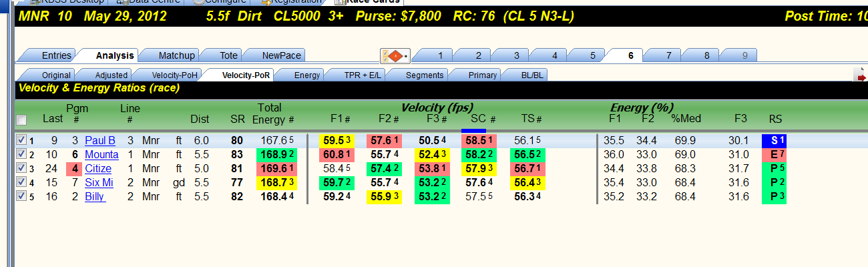Click the RS column header

click(775, 119)
